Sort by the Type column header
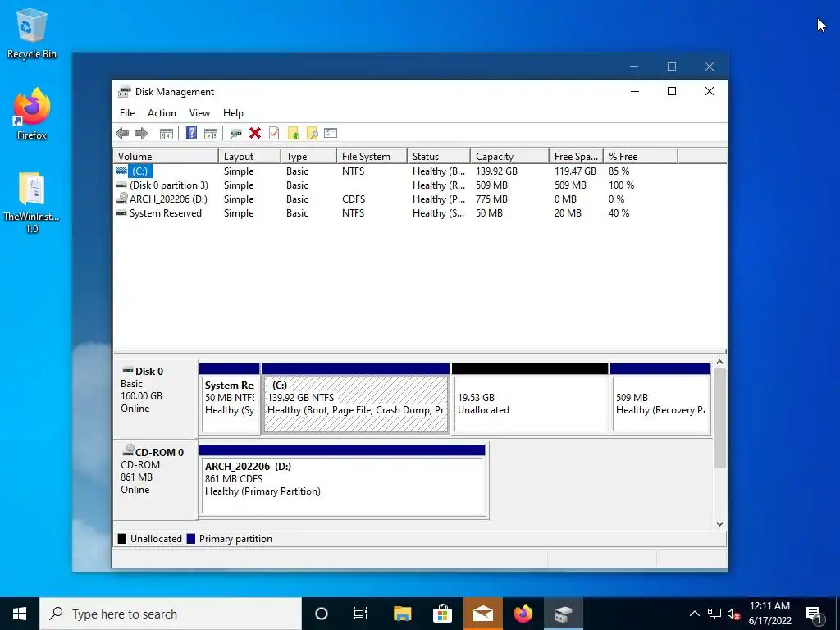The image size is (840, 630). [308, 157]
